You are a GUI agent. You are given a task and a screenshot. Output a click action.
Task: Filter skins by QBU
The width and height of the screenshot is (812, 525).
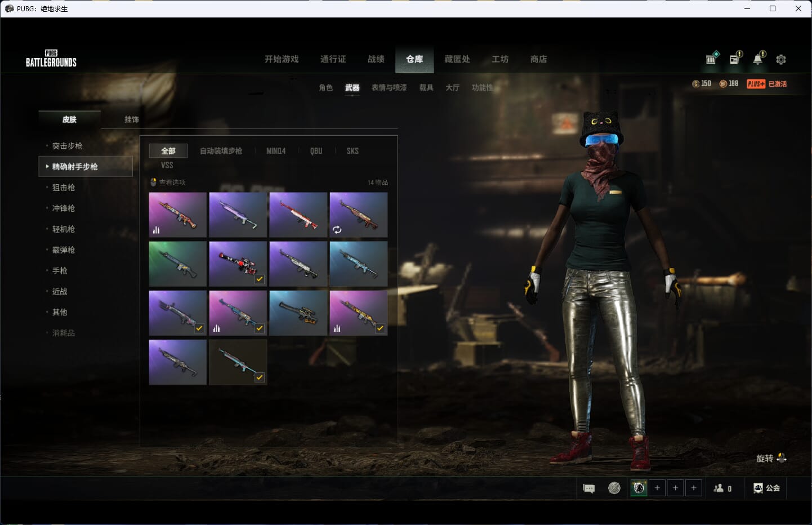click(316, 151)
